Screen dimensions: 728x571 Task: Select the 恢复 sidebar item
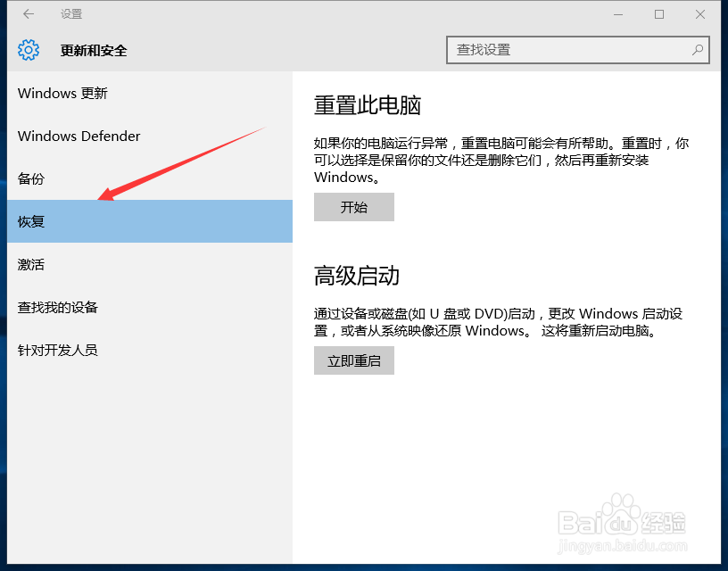(150, 221)
